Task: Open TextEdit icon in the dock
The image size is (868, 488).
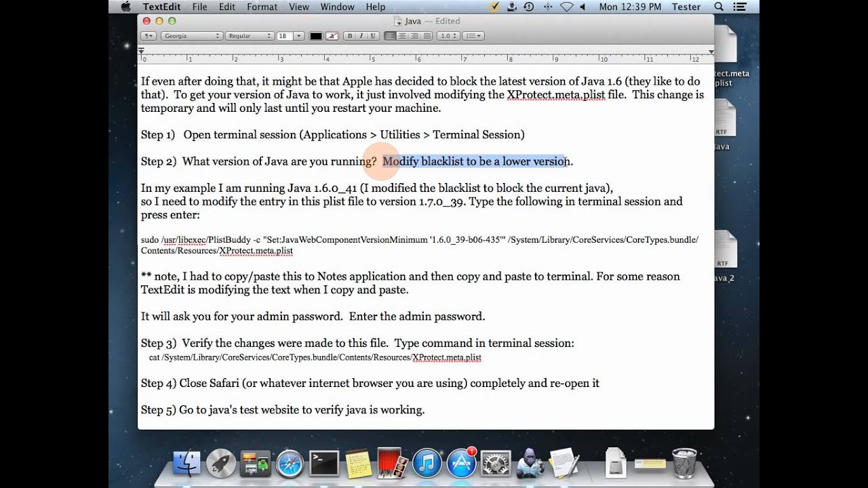Action: click(564, 464)
